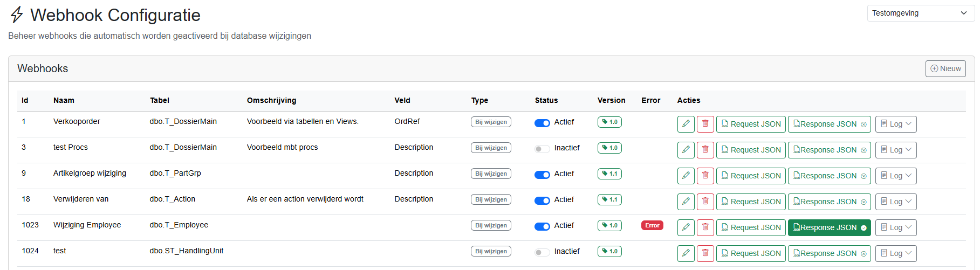This screenshot has width=980, height=270.
Task: Click the Id column header
Action: (25, 100)
